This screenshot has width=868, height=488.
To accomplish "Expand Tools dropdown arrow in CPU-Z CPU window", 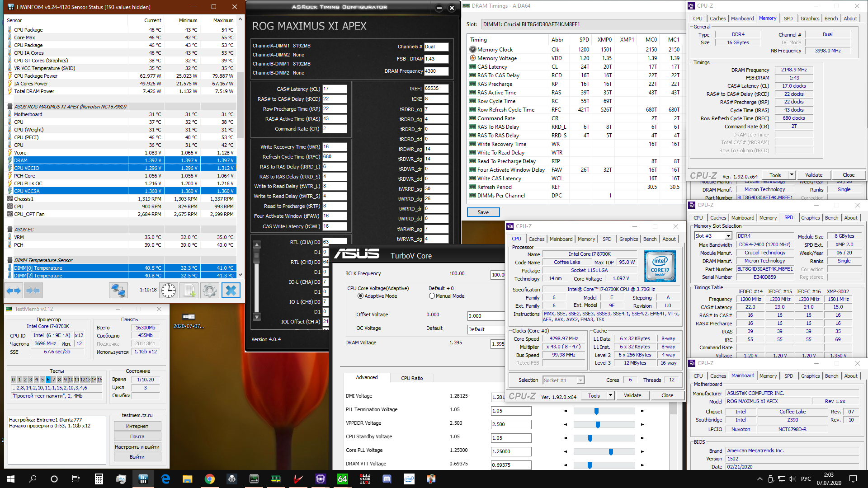I will tap(610, 395).
